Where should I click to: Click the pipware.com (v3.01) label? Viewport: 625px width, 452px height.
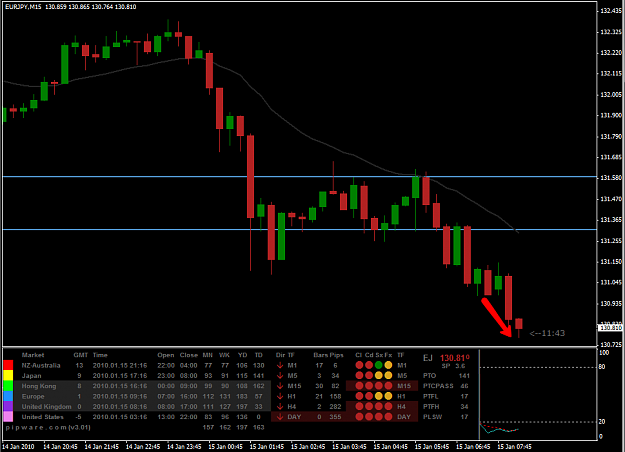pyautogui.click(x=48, y=427)
